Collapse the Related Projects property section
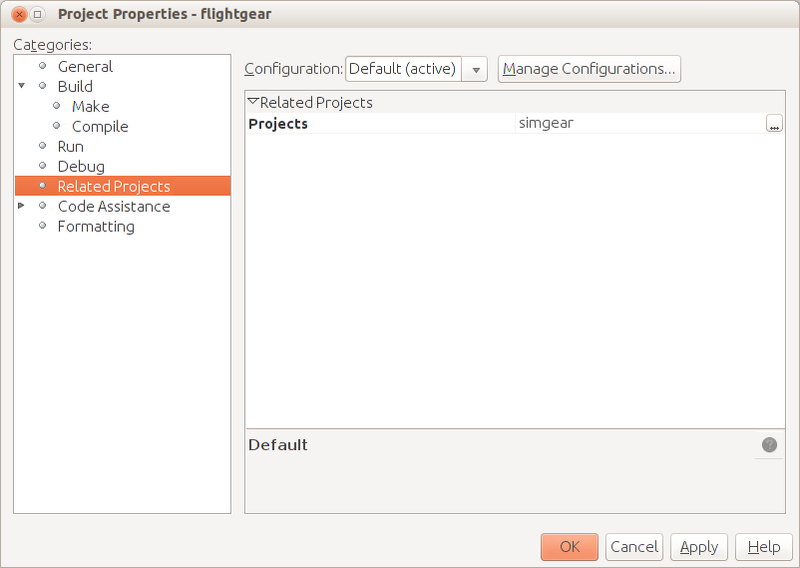The height and width of the screenshot is (568, 800). (253, 102)
